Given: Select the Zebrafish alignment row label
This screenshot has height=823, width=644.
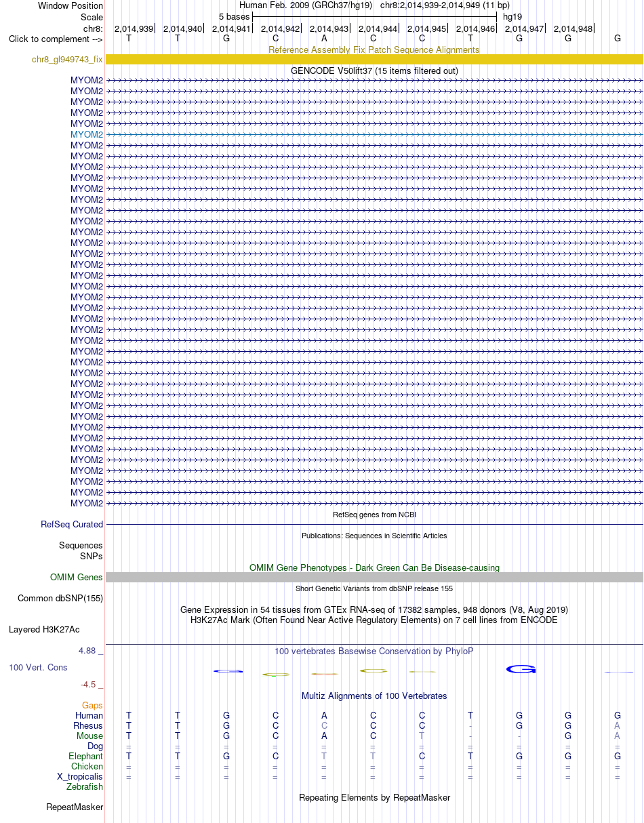Looking at the screenshot, I should point(85,787).
